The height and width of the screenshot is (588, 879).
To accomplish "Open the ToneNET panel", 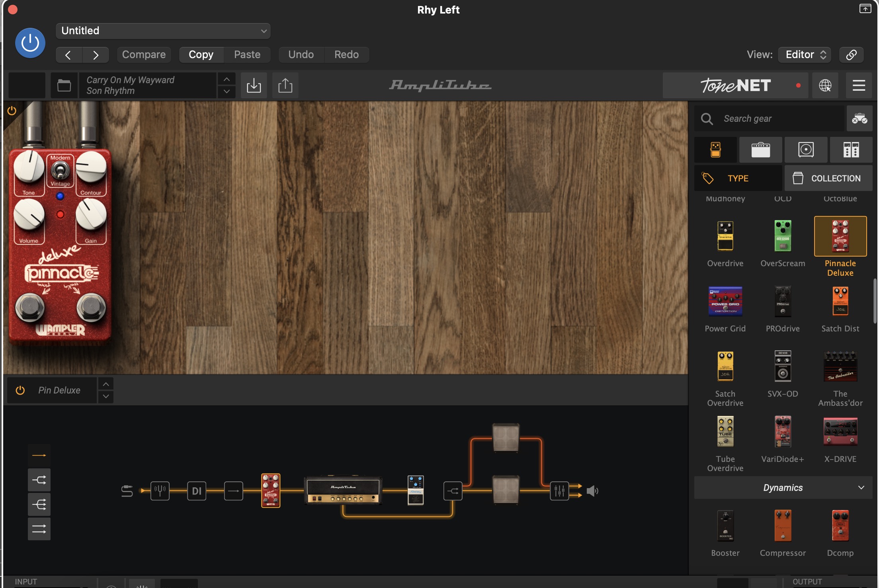I will click(x=735, y=85).
